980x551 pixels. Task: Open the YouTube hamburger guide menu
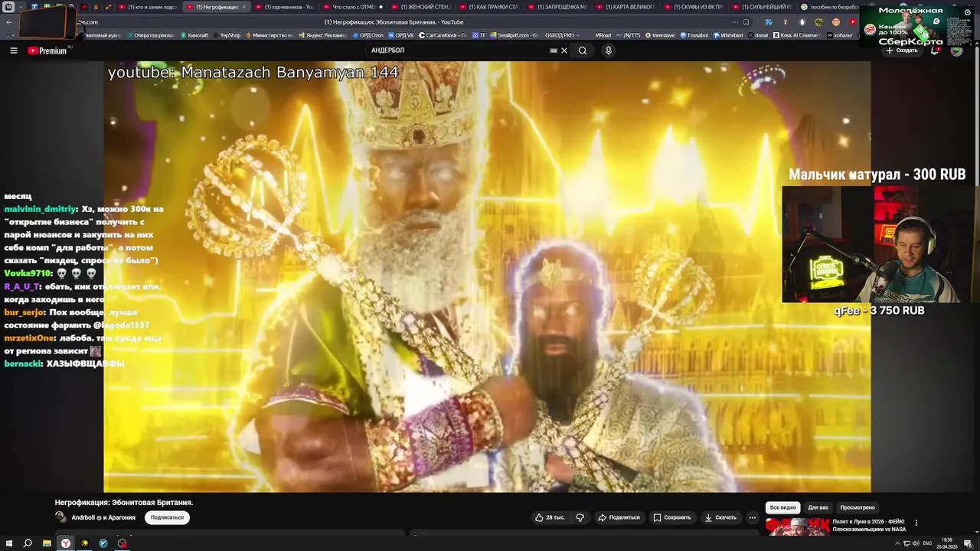(x=13, y=51)
